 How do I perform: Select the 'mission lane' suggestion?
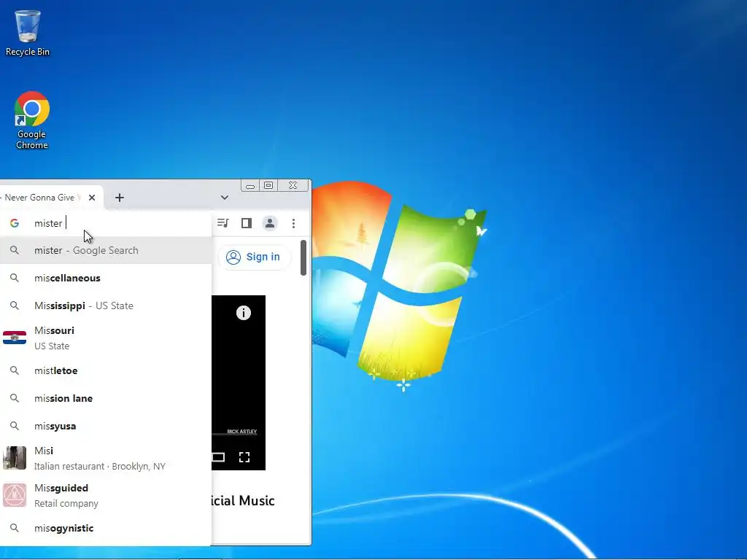[106, 398]
